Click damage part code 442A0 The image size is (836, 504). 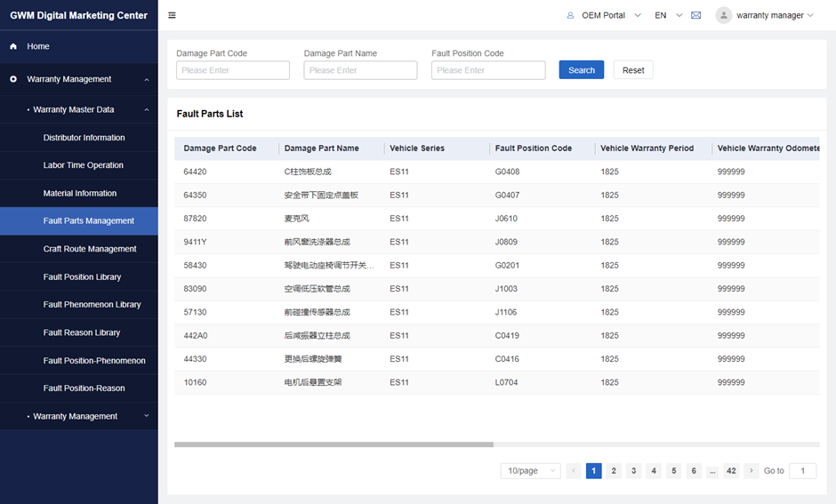(x=196, y=336)
